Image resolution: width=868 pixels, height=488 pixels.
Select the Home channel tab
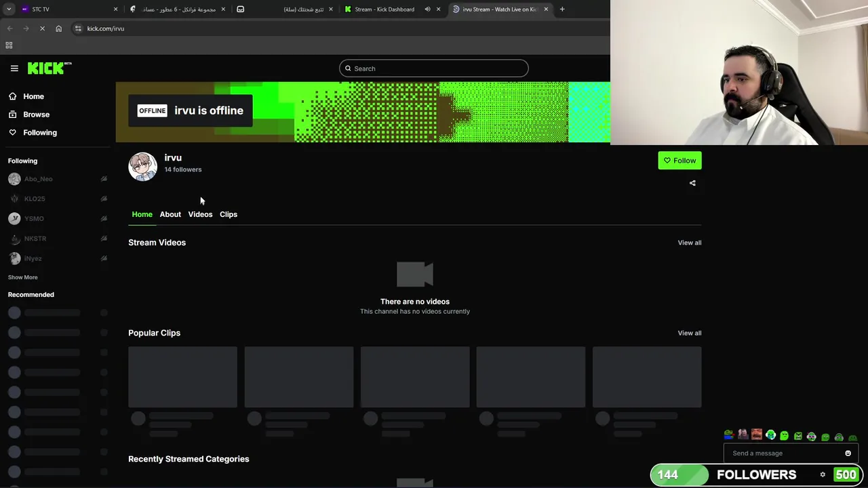(142, 214)
